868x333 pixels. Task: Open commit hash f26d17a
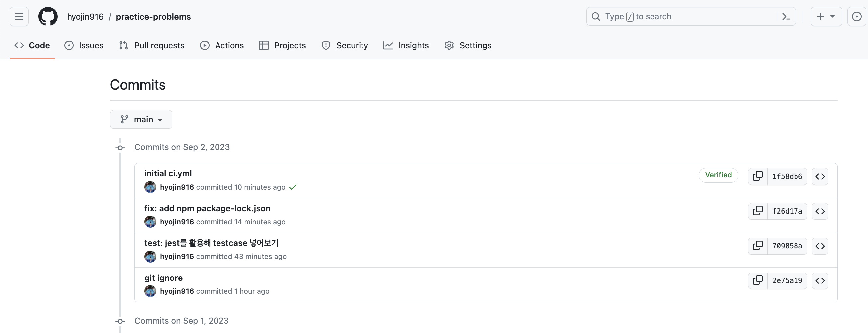(787, 211)
